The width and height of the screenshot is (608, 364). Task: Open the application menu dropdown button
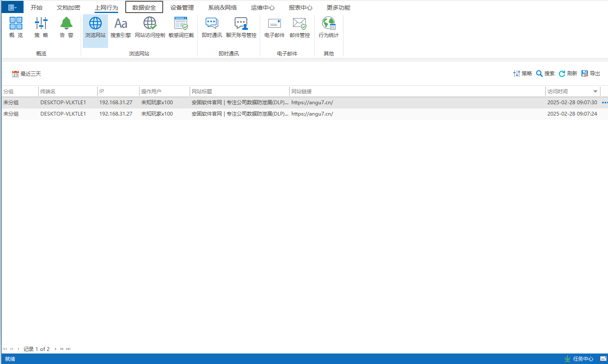12,8
